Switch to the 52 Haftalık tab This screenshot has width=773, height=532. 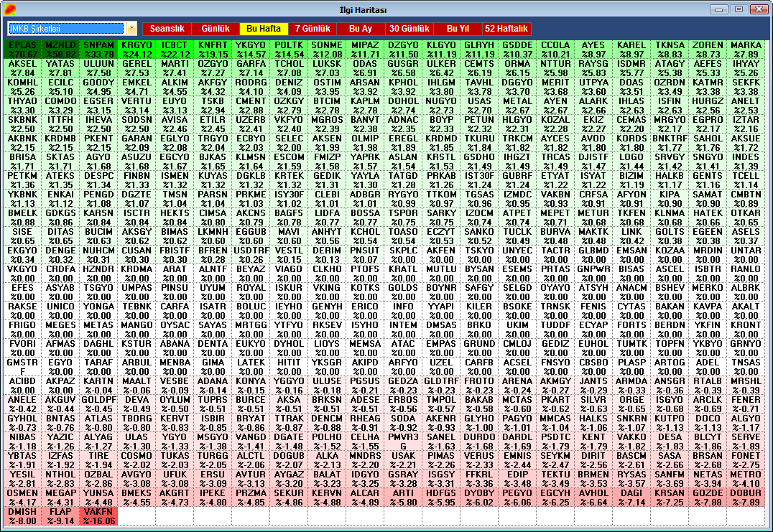506,29
